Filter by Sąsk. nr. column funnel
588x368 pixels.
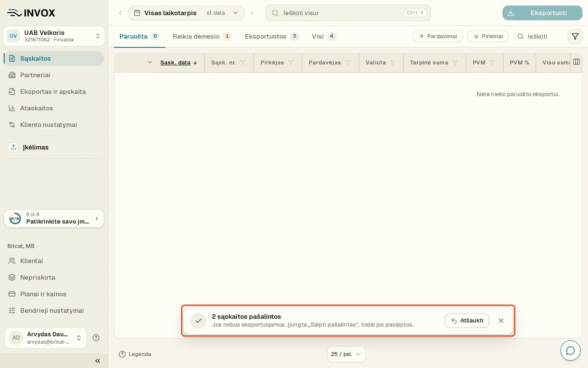pos(242,63)
